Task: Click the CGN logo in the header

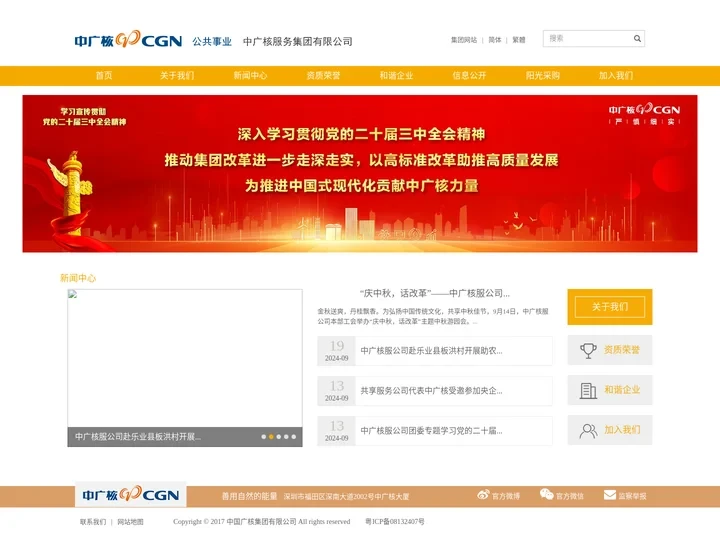Action: (128, 40)
